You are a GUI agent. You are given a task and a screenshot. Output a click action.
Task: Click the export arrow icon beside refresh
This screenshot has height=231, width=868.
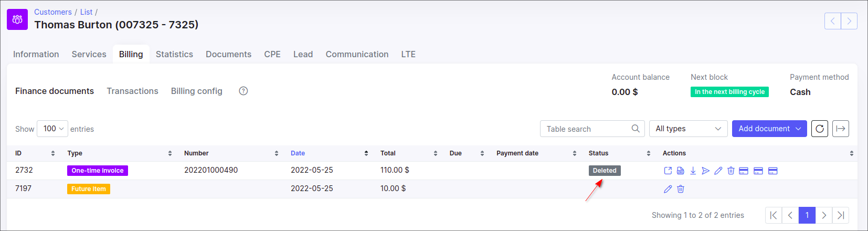click(840, 129)
